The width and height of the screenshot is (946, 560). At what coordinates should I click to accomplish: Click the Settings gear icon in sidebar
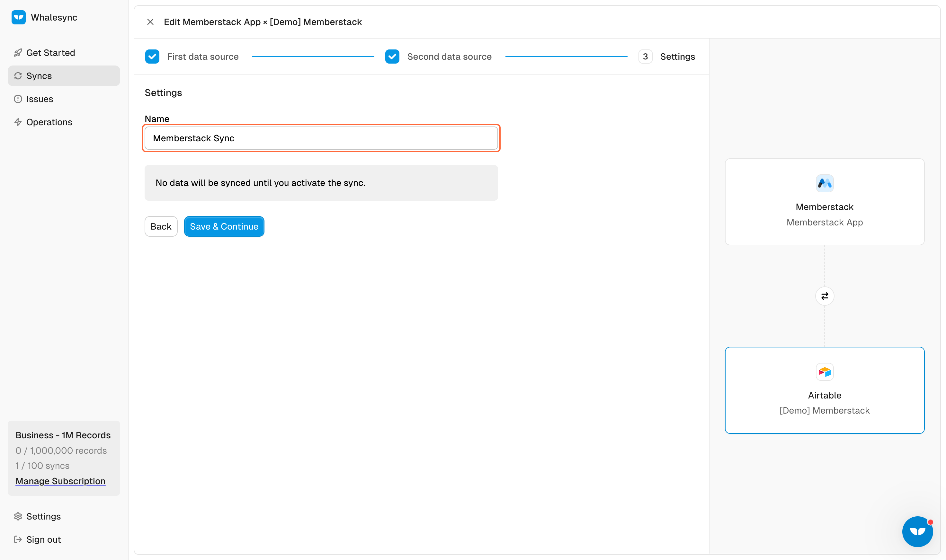point(18,516)
